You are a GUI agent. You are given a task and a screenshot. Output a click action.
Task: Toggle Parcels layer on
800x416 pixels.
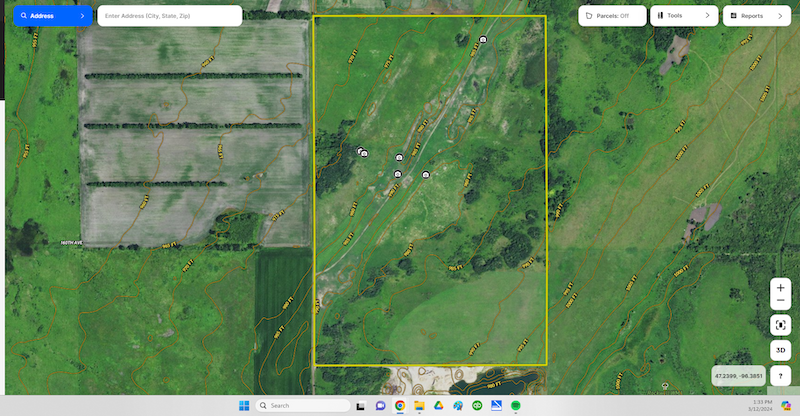[x=612, y=16]
